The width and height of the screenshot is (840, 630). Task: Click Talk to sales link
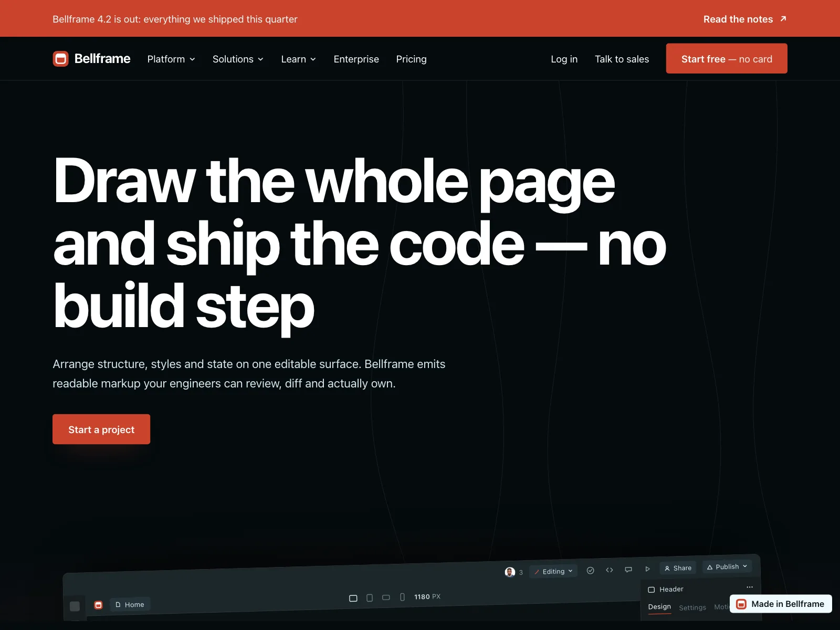click(622, 59)
